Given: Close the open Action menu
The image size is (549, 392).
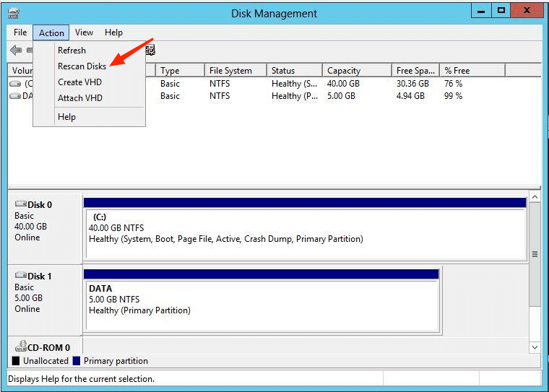Looking at the screenshot, I should click(51, 32).
